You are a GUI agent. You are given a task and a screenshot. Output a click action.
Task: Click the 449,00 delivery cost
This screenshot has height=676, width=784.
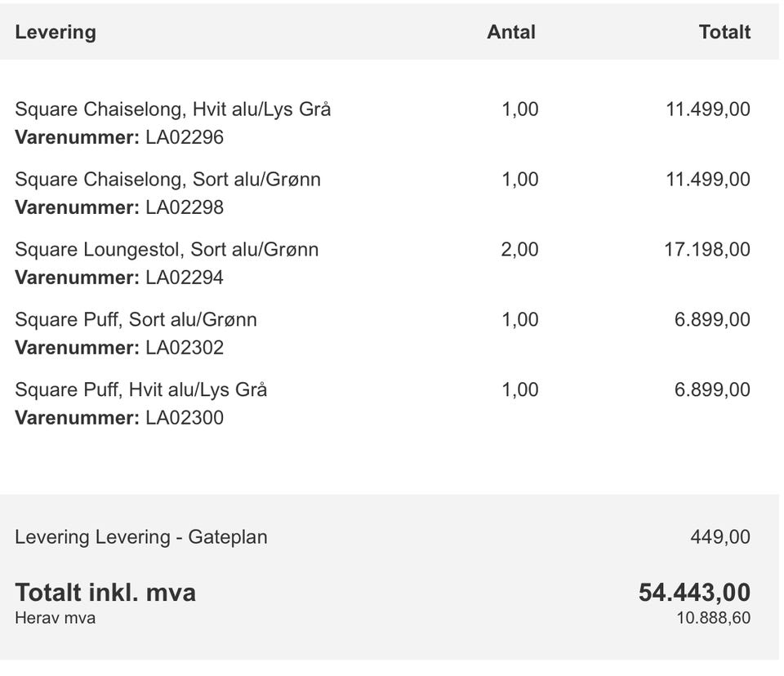tap(720, 537)
